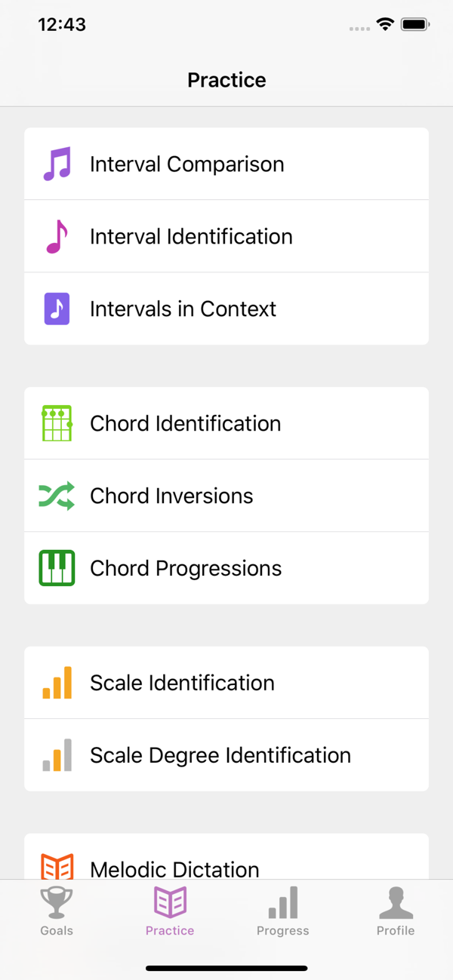Tap the pink note Interval Identification icon
Screen dimensions: 453x980
[x=57, y=236]
